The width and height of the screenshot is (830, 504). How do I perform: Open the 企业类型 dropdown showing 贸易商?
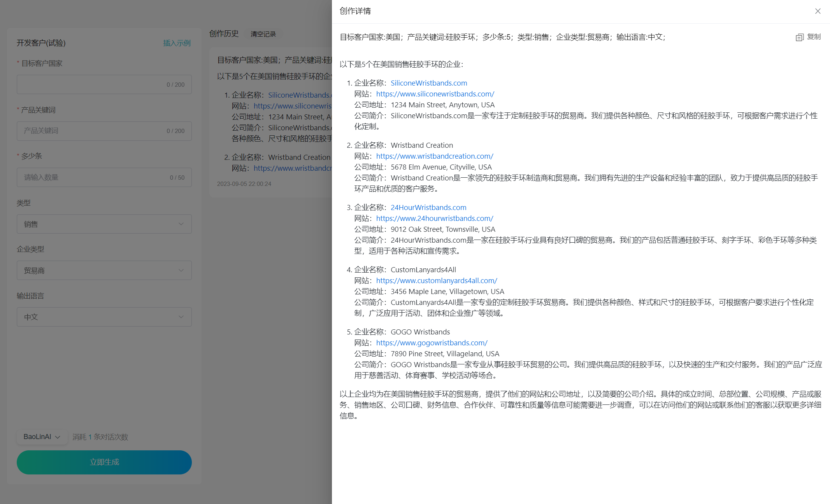(104, 270)
